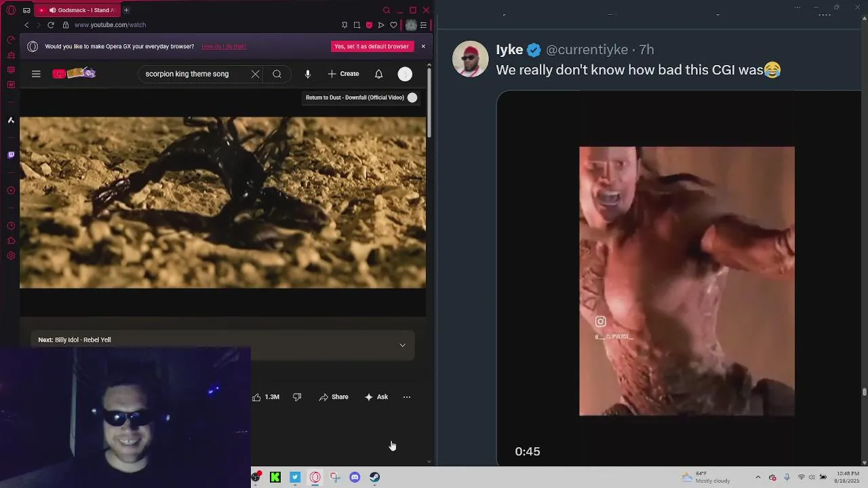Screen dimensions: 868x488
Task: Bookmark page with heart icon
Action: pos(393,25)
